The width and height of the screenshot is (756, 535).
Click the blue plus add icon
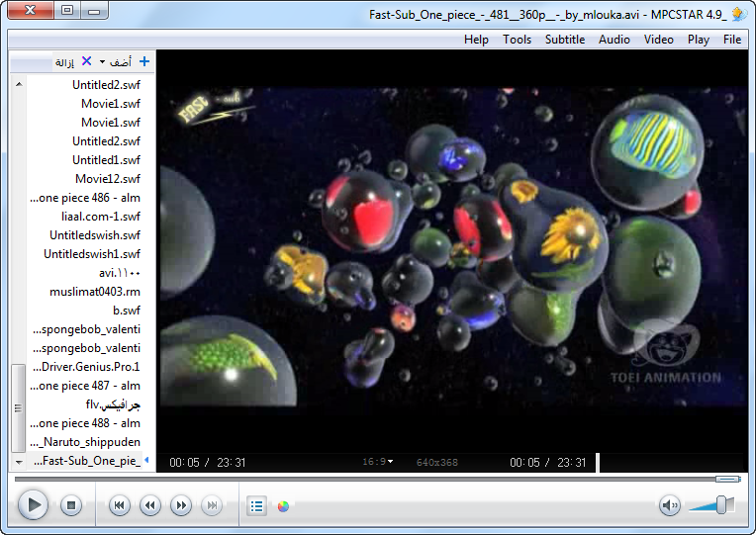coord(144,61)
